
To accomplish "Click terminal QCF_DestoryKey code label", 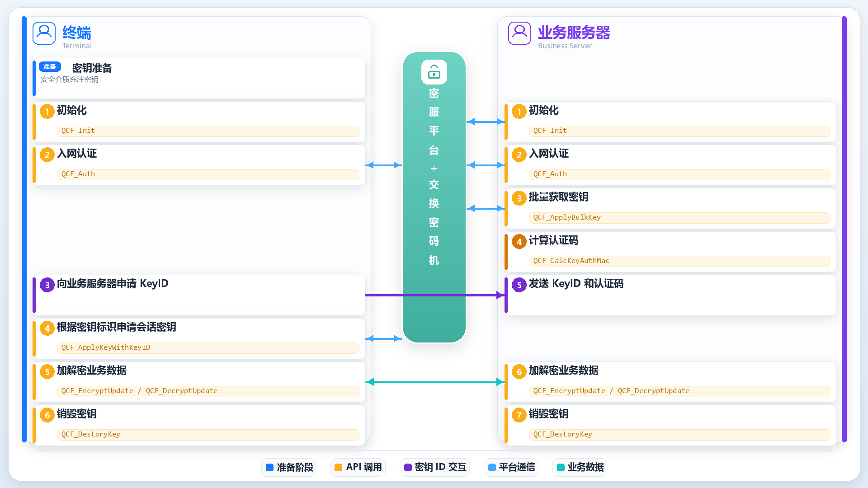I will point(91,434).
